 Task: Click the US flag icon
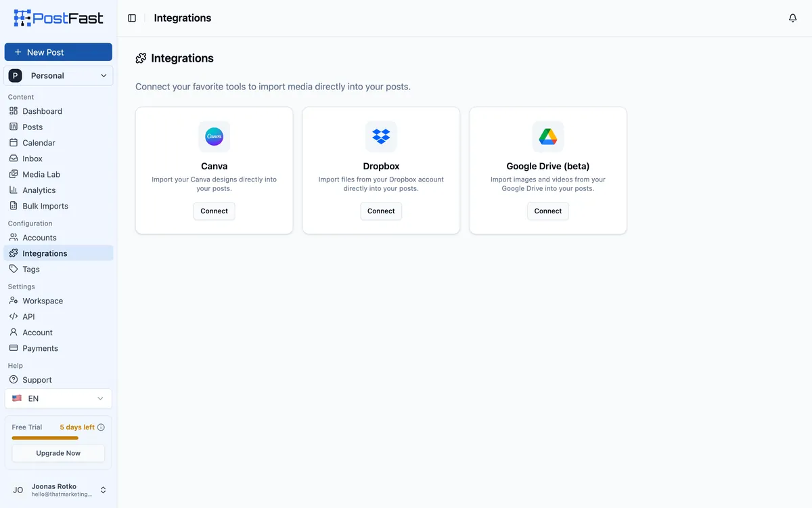pos(17,398)
